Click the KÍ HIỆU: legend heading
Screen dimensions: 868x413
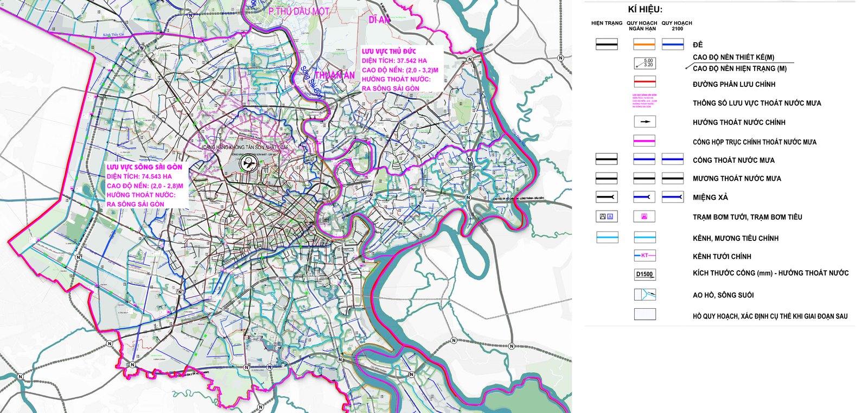tap(645, 9)
